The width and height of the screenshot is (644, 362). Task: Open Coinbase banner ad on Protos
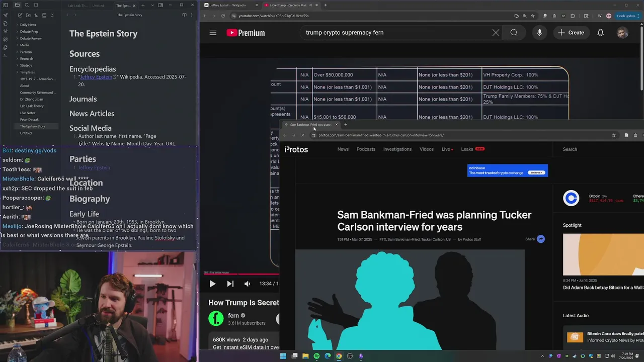(508, 170)
